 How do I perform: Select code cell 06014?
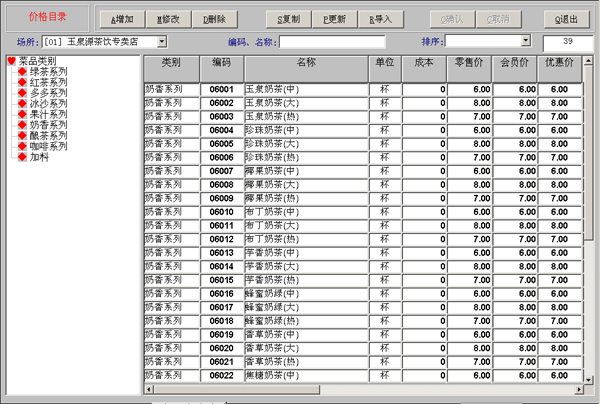[222, 267]
